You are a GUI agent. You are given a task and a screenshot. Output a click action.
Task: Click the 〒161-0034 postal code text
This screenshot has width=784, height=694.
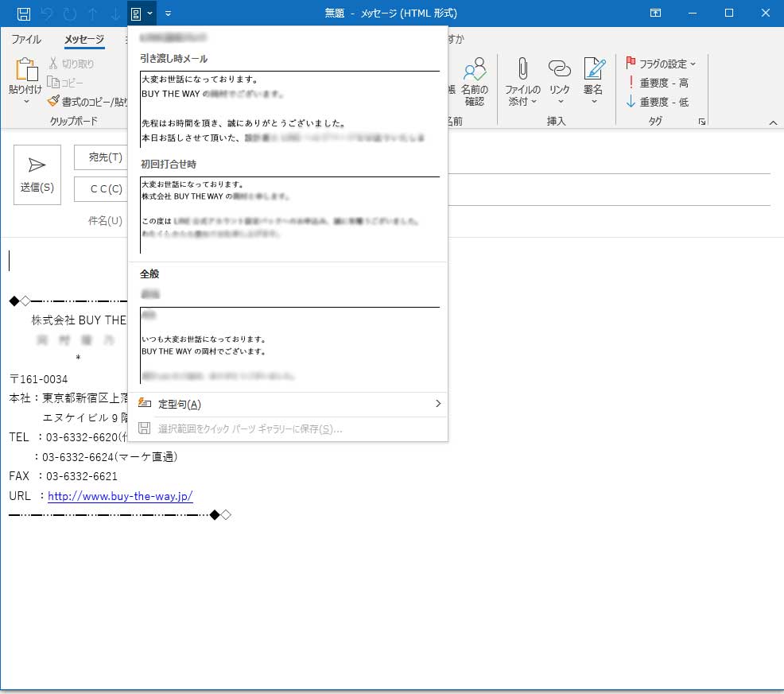coord(39,379)
